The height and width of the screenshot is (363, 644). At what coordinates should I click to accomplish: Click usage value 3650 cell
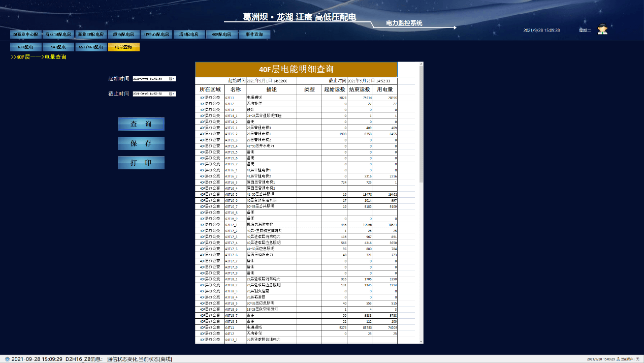(384, 243)
